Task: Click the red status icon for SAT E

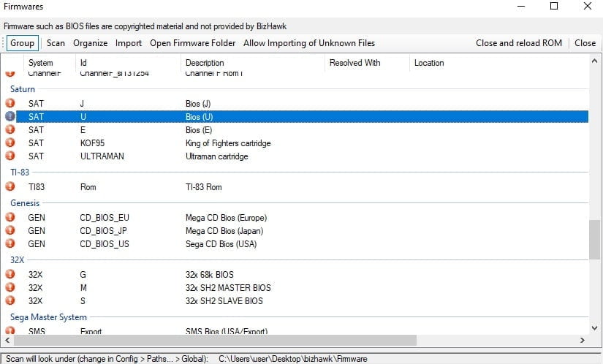Action: [10, 129]
